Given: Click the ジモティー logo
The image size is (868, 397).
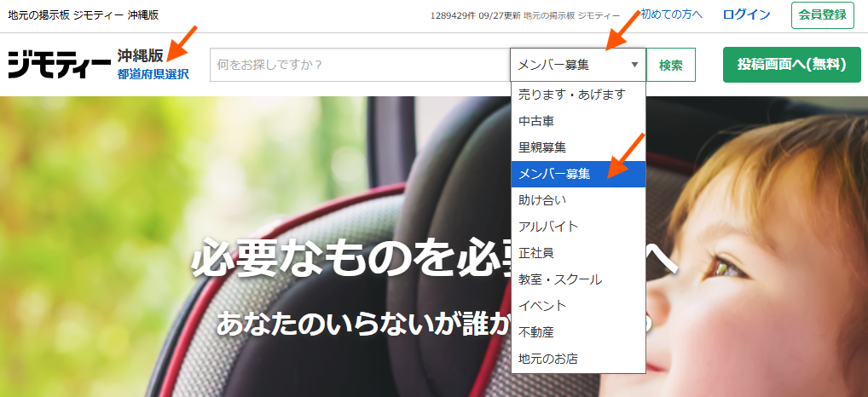Looking at the screenshot, I should point(58,65).
